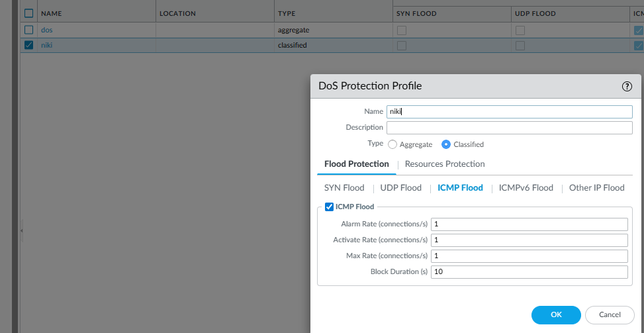Switch to Flood Protection tab
Viewport: 644px width, 333px height.
[357, 164]
